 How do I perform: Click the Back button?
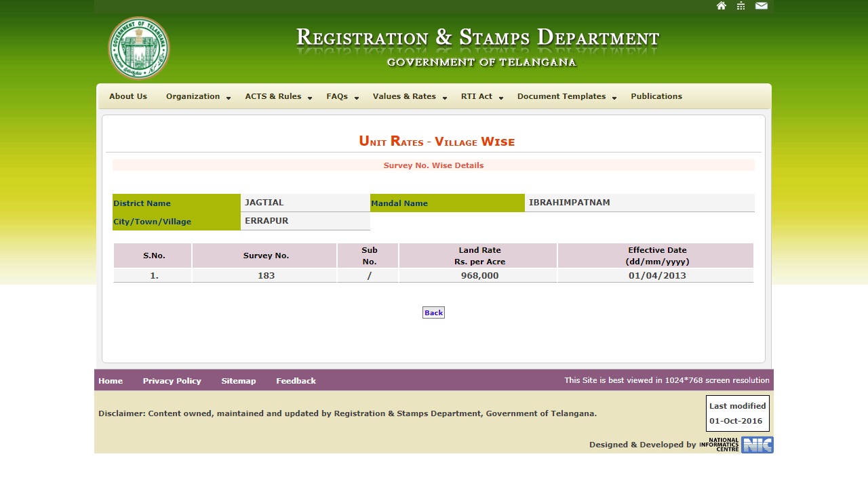pyautogui.click(x=433, y=312)
